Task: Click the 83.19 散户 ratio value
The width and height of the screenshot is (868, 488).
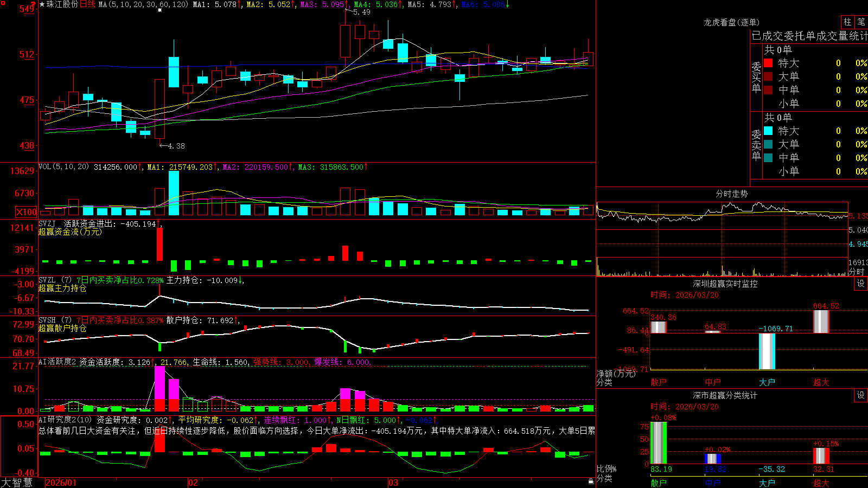Action: pos(661,469)
